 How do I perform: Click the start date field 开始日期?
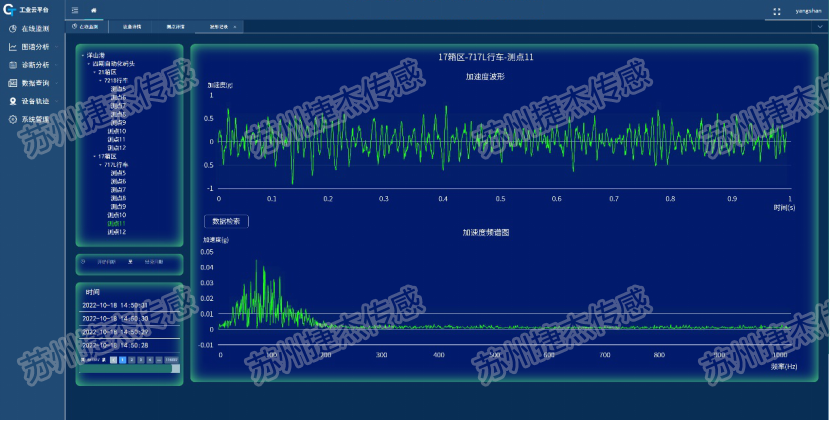pyautogui.click(x=106, y=261)
